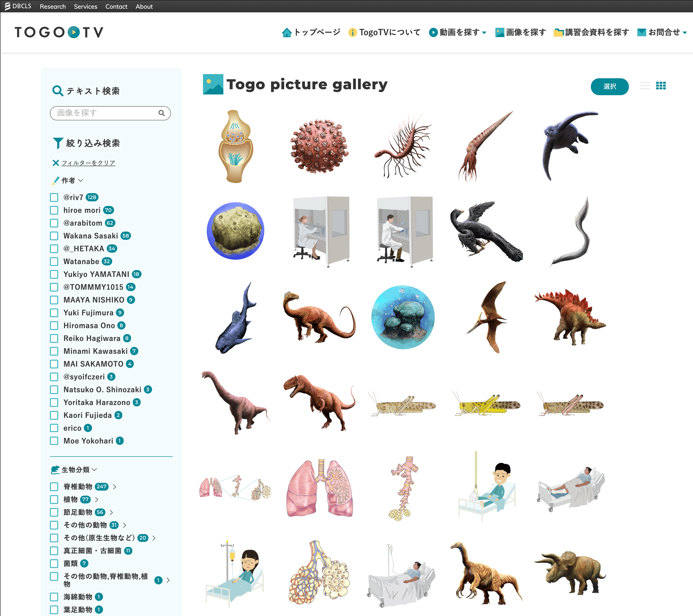Open the coronavirus image thumbnail
The image size is (693, 616).
click(319, 146)
